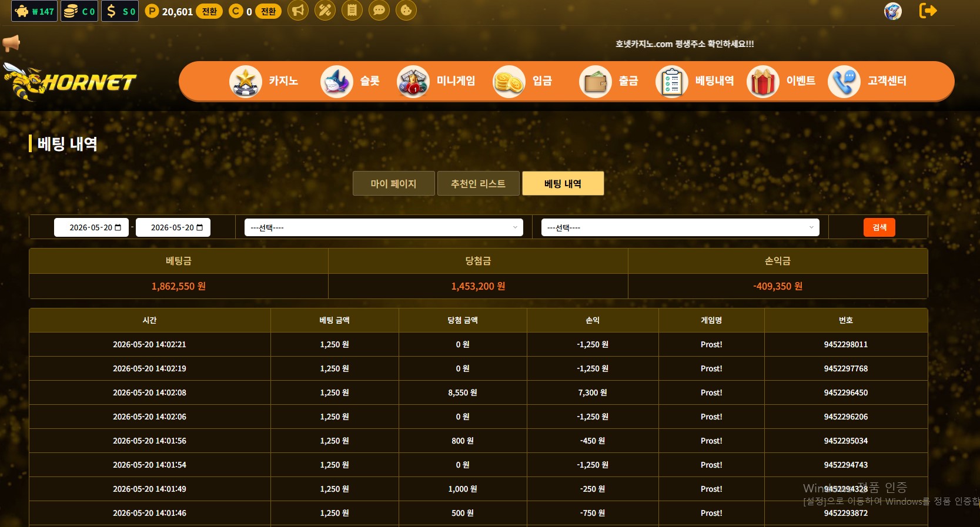This screenshot has width=980, height=527.
Task: Switch to the 추천인 리스트 tab
Action: tap(479, 183)
